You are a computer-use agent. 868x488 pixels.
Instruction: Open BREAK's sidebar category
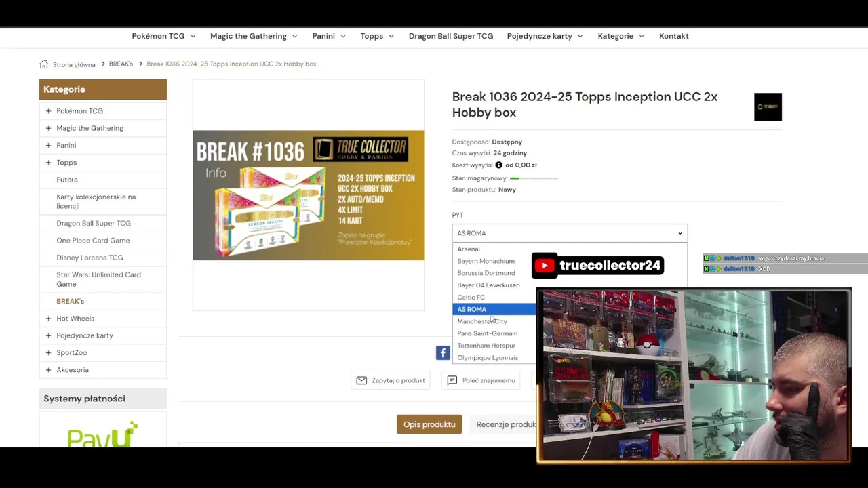[x=71, y=301]
